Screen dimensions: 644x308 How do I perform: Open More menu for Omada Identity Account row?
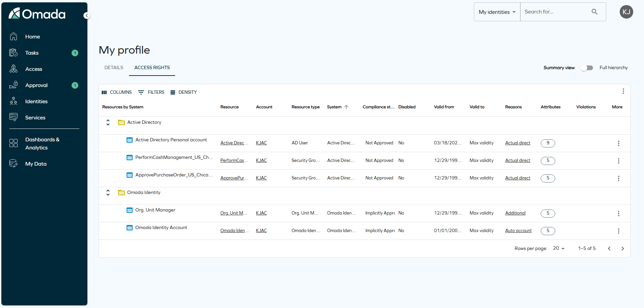[619, 231]
